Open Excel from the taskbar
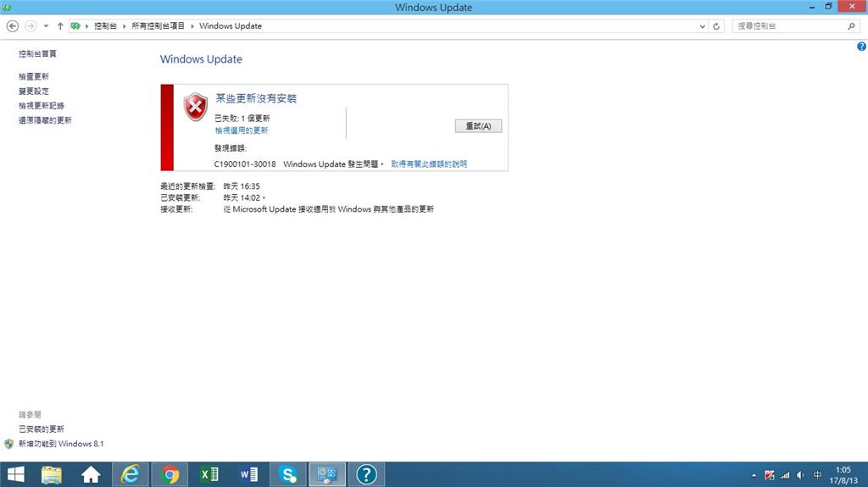 point(209,475)
